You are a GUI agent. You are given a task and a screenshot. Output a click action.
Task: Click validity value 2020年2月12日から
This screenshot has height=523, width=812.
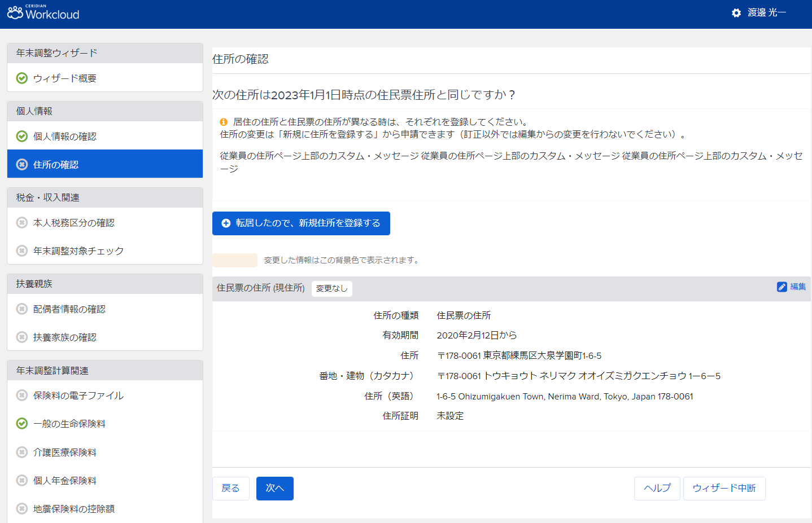coord(477,335)
